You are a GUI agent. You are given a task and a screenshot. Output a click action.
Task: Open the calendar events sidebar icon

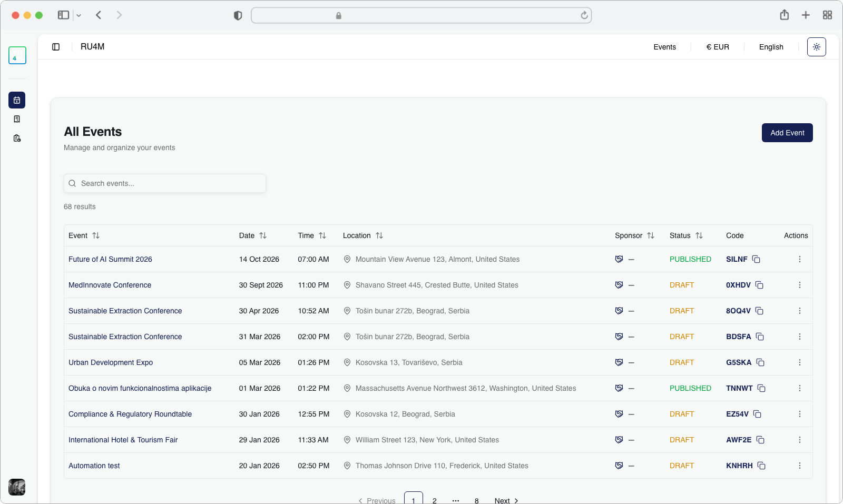[17, 100]
